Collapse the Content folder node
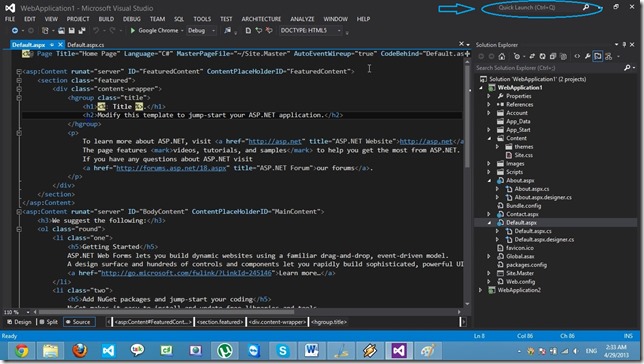 pos(489,138)
